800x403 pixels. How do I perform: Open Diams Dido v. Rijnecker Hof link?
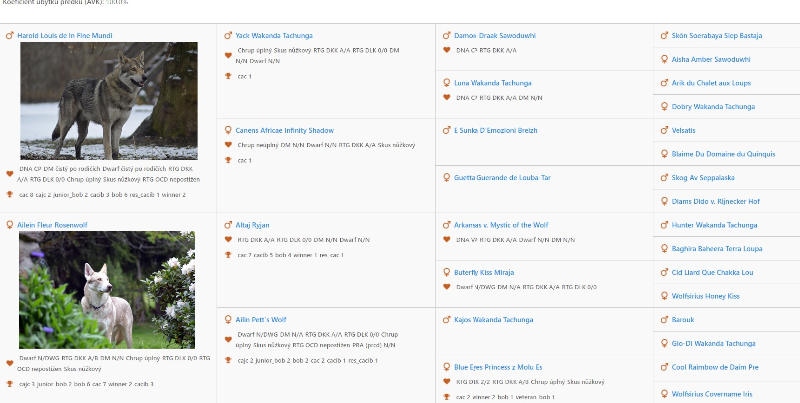[716, 202]
